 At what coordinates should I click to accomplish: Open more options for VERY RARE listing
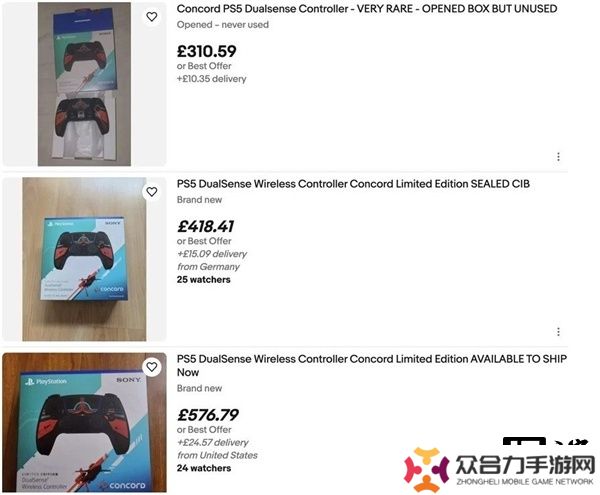(x=558, y=156)
